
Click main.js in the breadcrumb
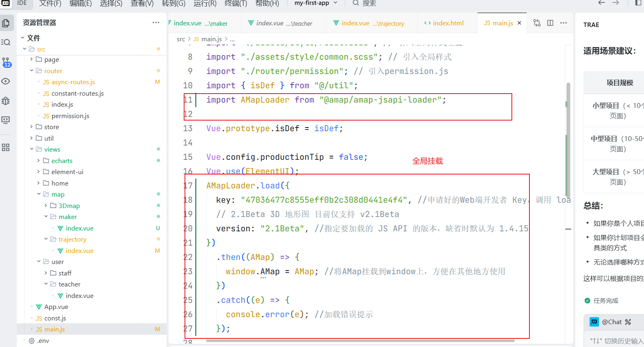(x=212, y=39)
